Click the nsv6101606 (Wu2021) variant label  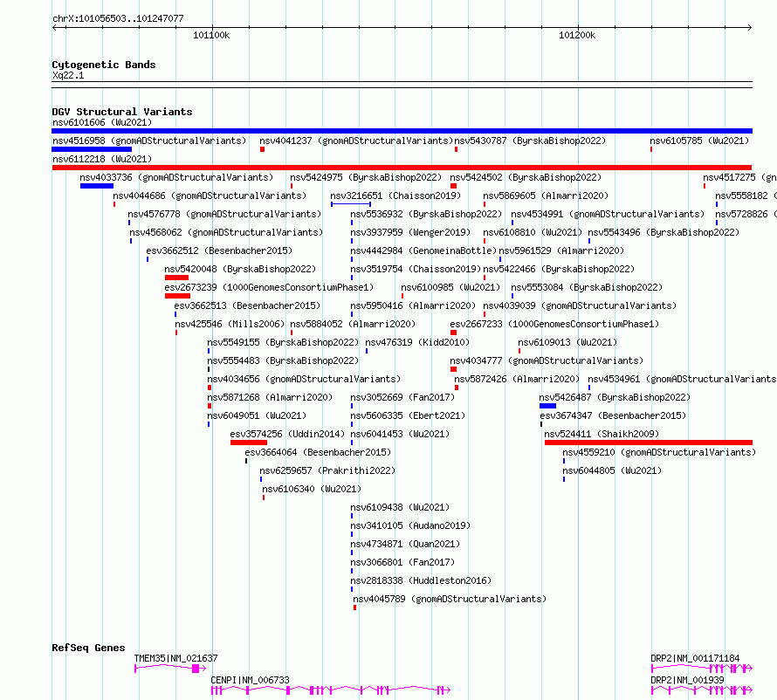pyautogui.click(x=102, y=122)
